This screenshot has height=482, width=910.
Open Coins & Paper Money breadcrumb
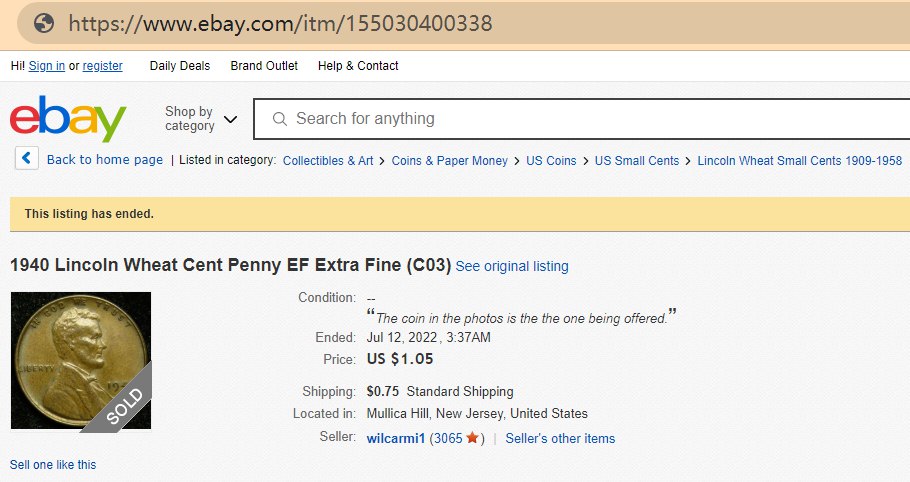449,160
